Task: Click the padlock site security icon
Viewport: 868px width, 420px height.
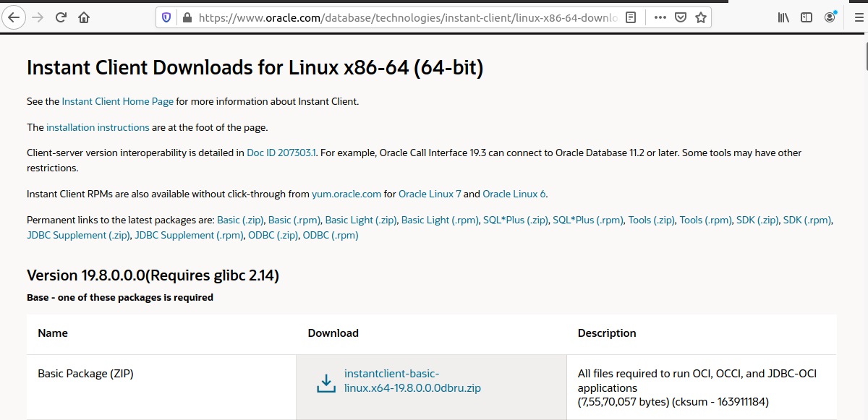Action: (187, 17)
